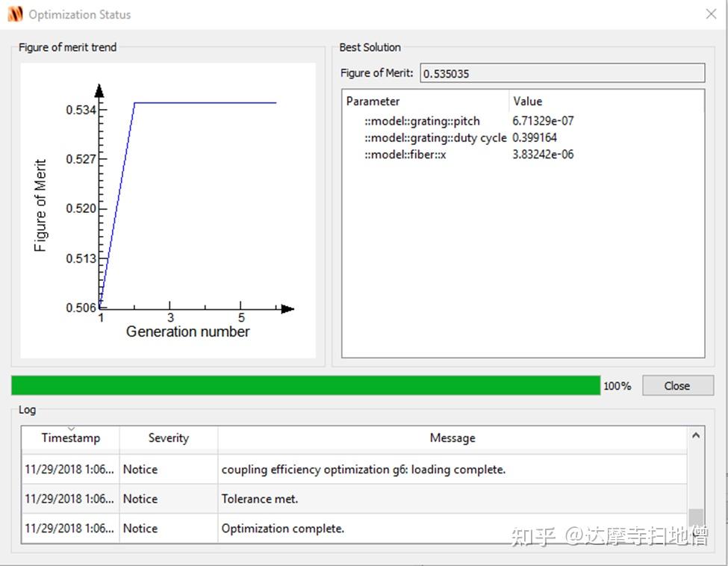The height and width of the screenshot is (566, 728).
Task: Click the green 100% progress bar
Action: click(305, 385)
